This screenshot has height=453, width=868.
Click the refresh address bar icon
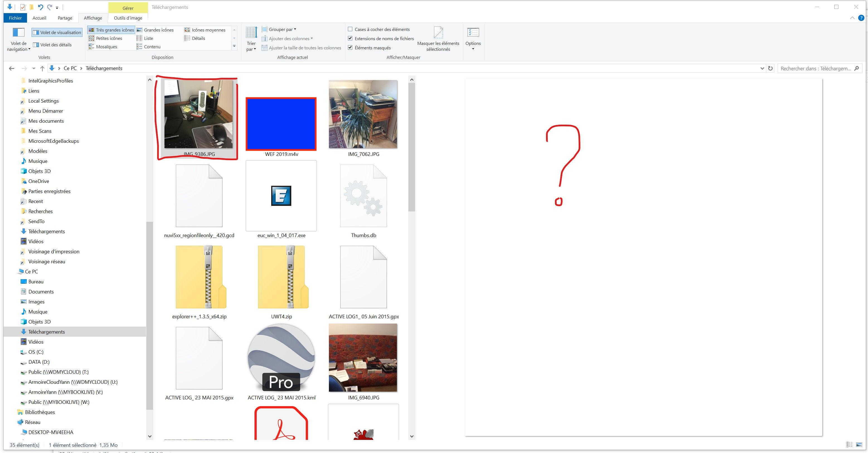click(770, 68)
